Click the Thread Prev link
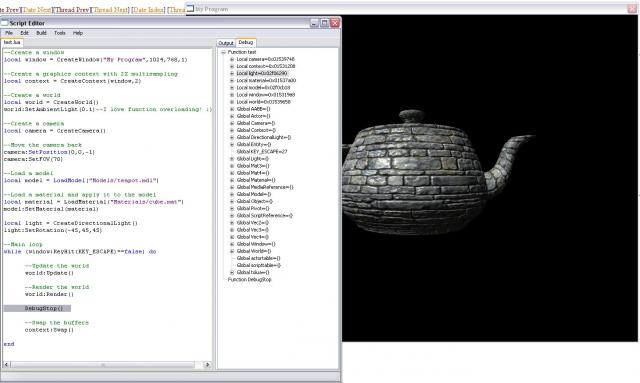This screenshot has height=383, width=640. [x=72, y=9]
